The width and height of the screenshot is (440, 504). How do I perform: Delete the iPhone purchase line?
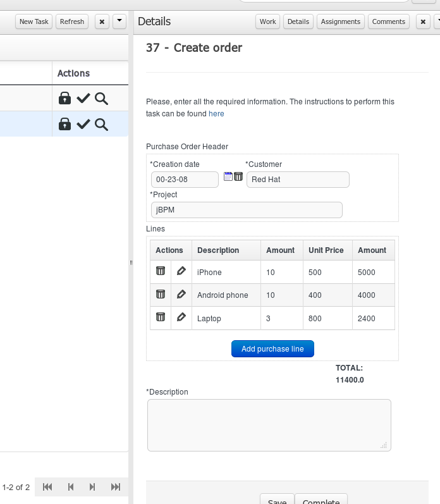(x=161, y=271)
